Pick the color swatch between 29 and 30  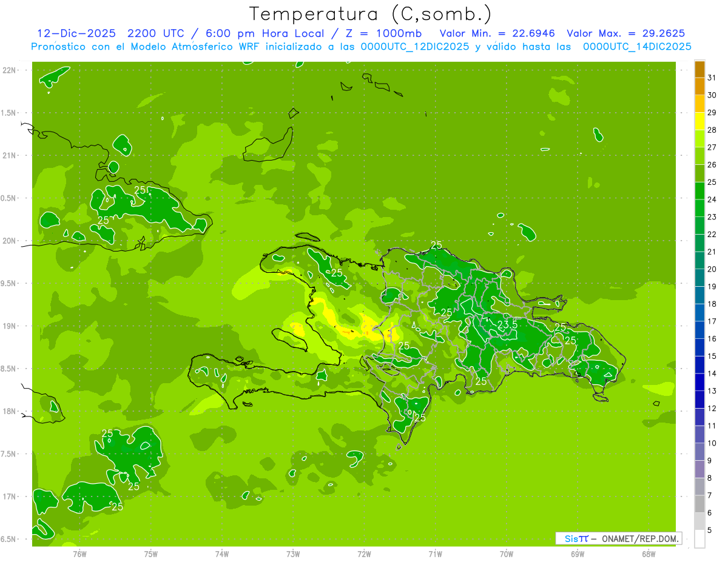tap(699, 104)
